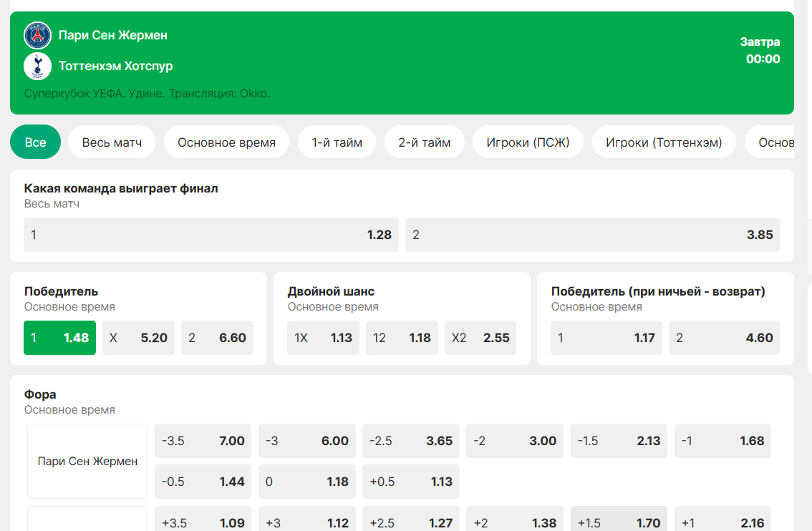
Task: Select handicap +2 at 1.38
Action: pos(515,519)
